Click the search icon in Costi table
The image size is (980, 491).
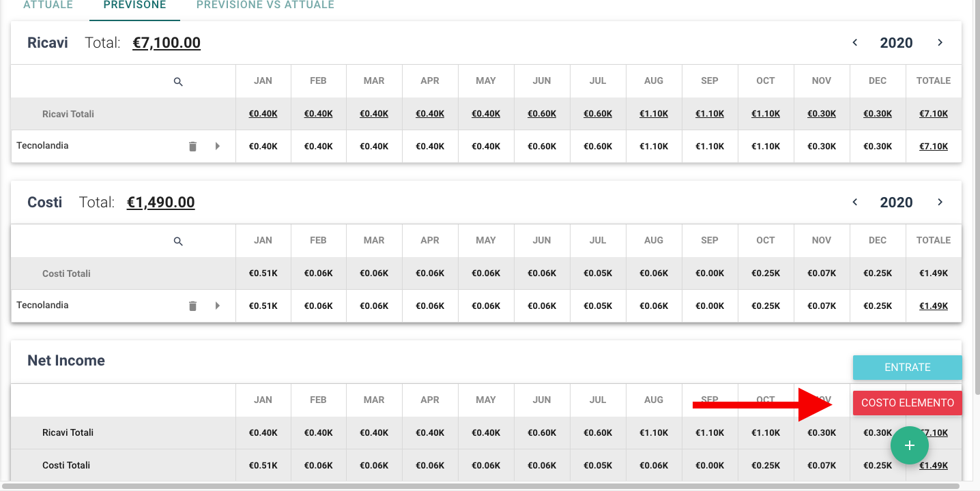pyautogui.click(x=178, y=241)
